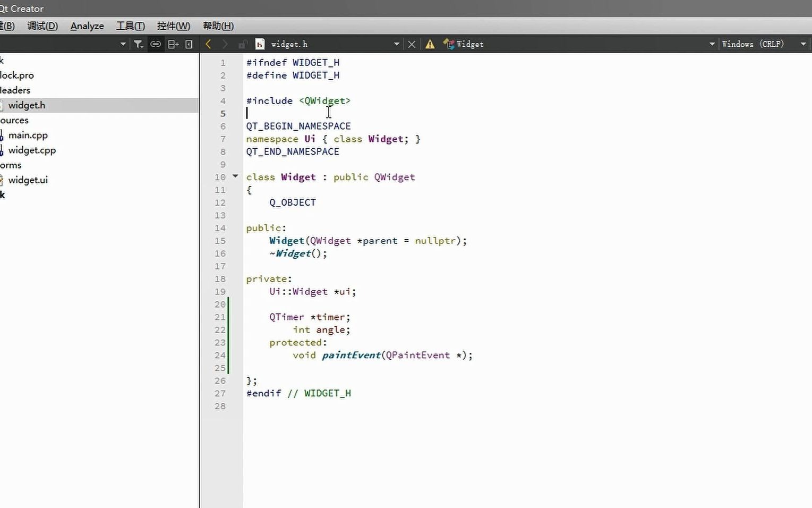812x508 pixels.
Task: Click the split view icon
Action: tap(173, 44)
